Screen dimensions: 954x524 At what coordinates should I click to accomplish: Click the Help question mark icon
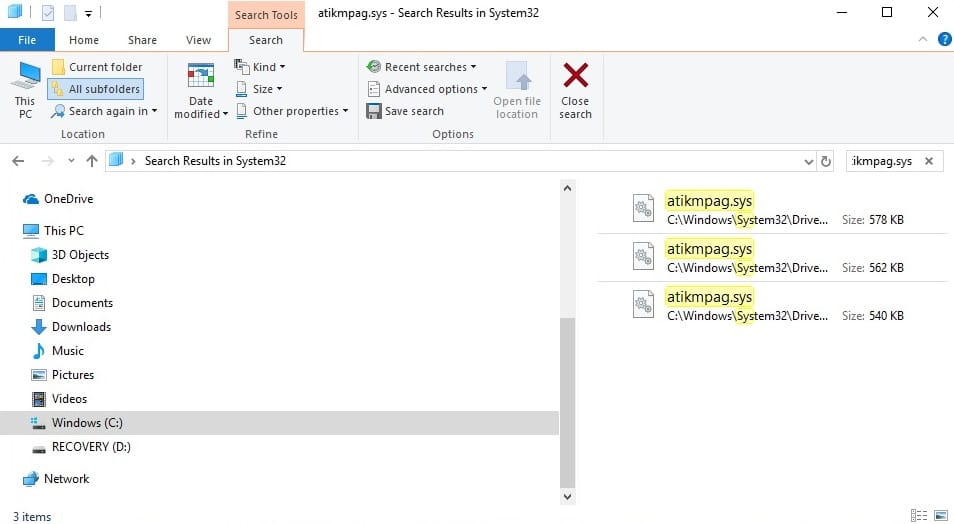click(944, 40)
